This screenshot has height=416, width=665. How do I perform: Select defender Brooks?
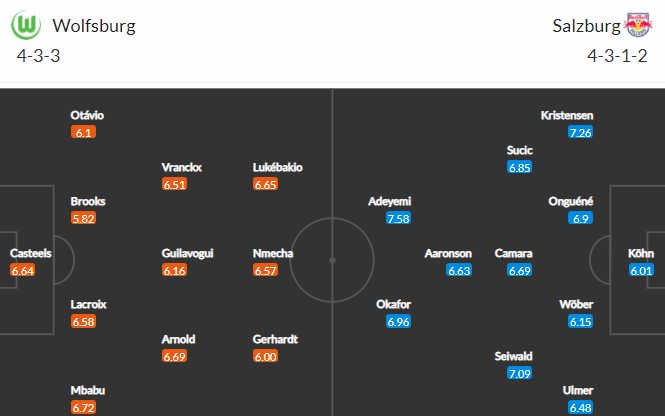tap(88, 201)
